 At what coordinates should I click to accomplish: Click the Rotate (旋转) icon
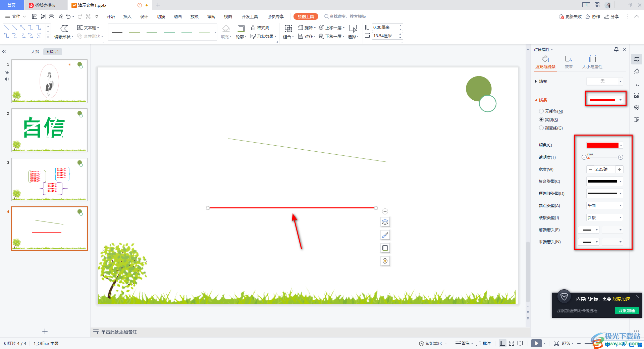pyautogui.click(x=301, y=28)
